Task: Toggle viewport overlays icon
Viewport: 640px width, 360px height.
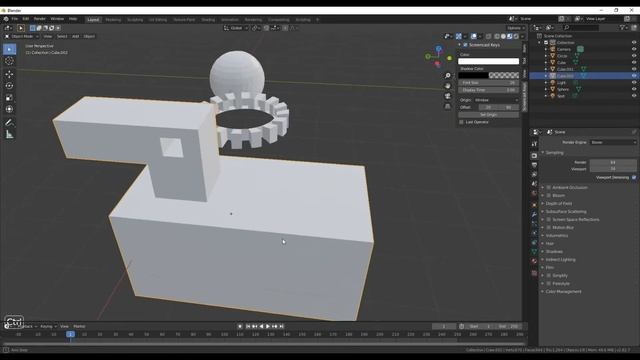Action: [473, 36]
